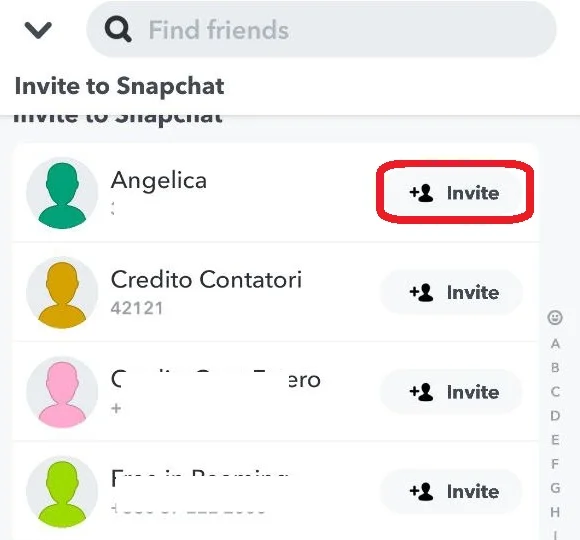
Task: Click the search magnifier icon
Action: pyautogui.click(x=118, y=30)
